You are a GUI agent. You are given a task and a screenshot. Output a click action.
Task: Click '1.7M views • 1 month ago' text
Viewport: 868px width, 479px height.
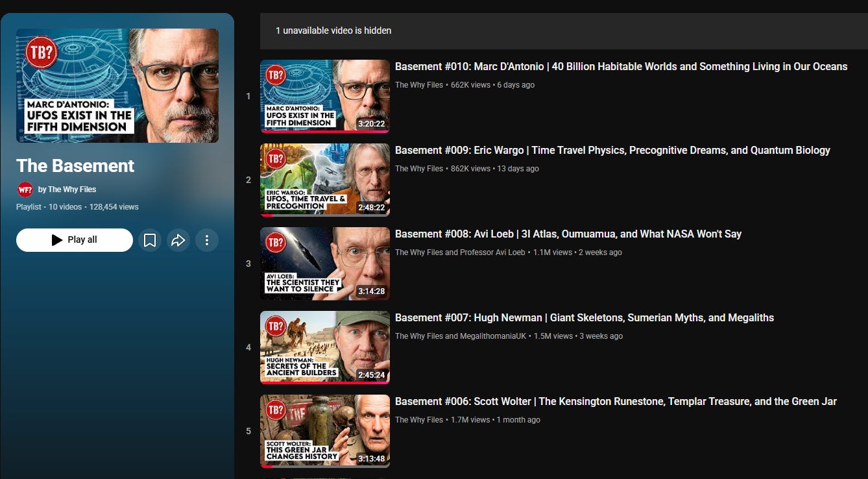pyautogui.click(x=496, y=420)
